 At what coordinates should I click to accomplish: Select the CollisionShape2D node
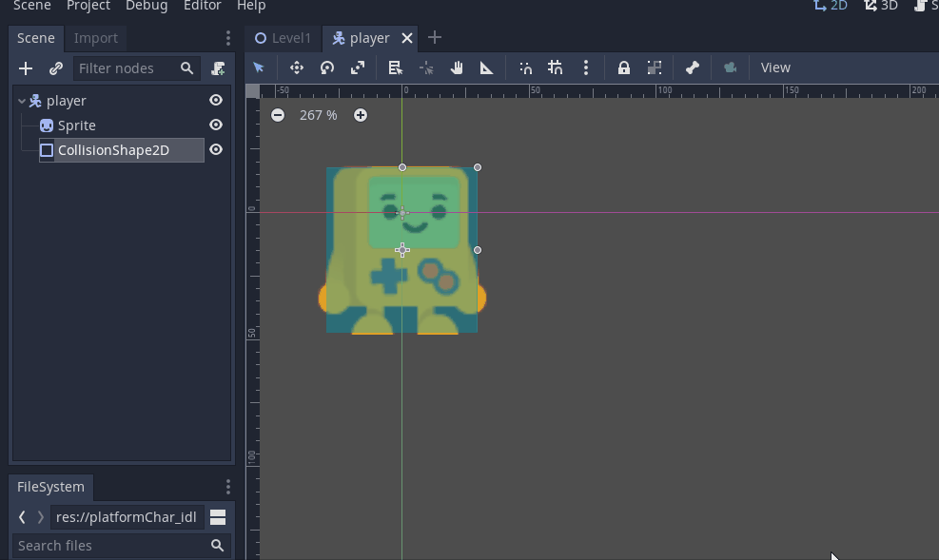point(113,150)
